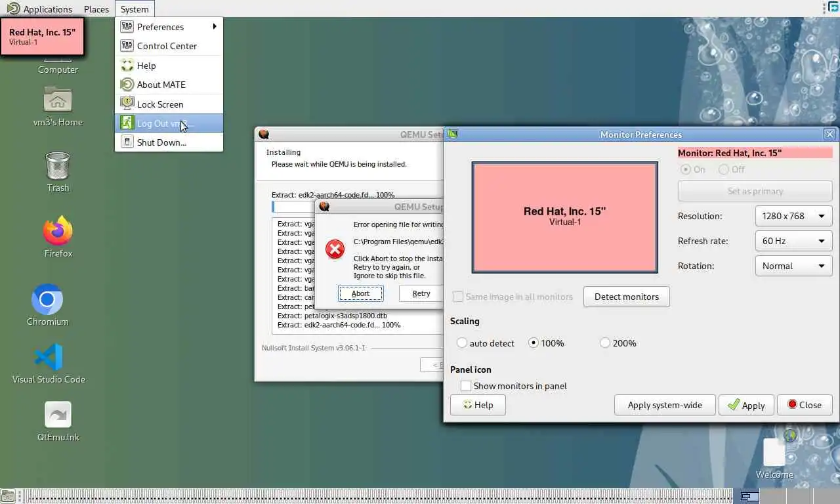Viewport: 840px width, 504px height.
Task: Click the Monitor Preferences window title icon
Action: [x=452, y=135]
